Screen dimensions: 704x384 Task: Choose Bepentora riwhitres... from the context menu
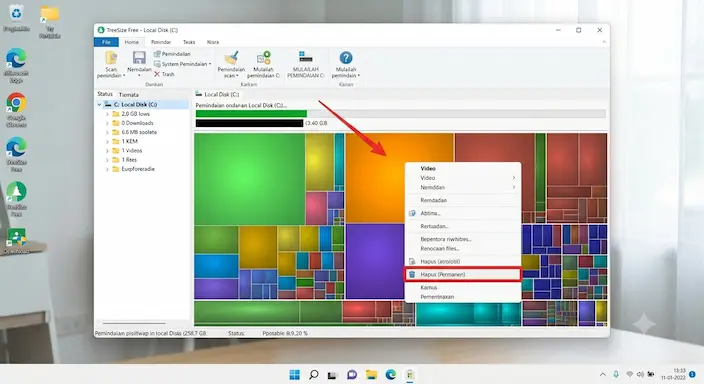[462, 239]
